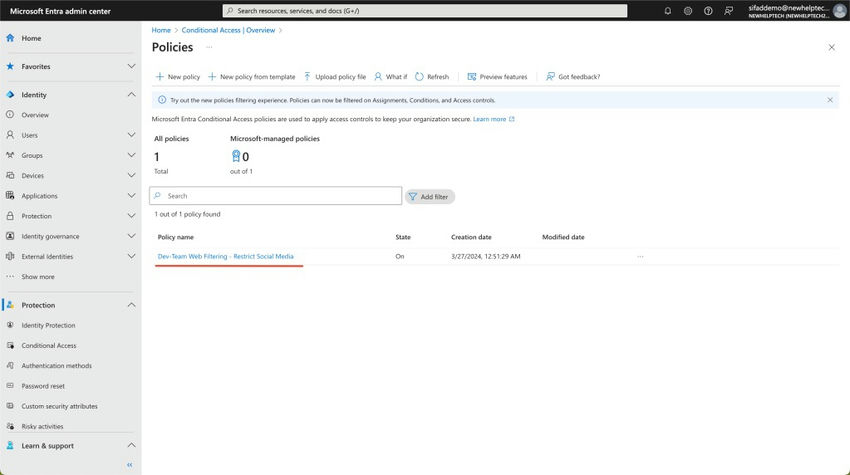Screen dimensions: 850x475
Task: Click the Identity governance icon
Action: click(x=10, y=236)
